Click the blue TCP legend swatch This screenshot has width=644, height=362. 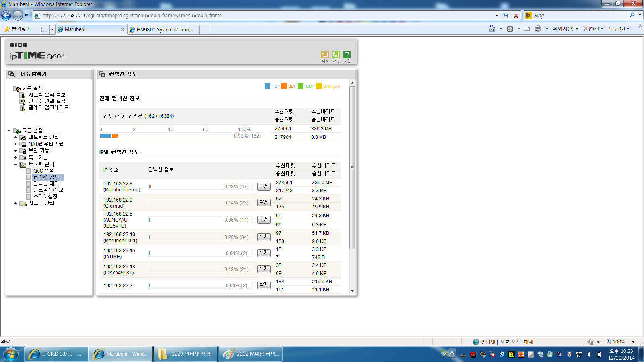point(267,86)
